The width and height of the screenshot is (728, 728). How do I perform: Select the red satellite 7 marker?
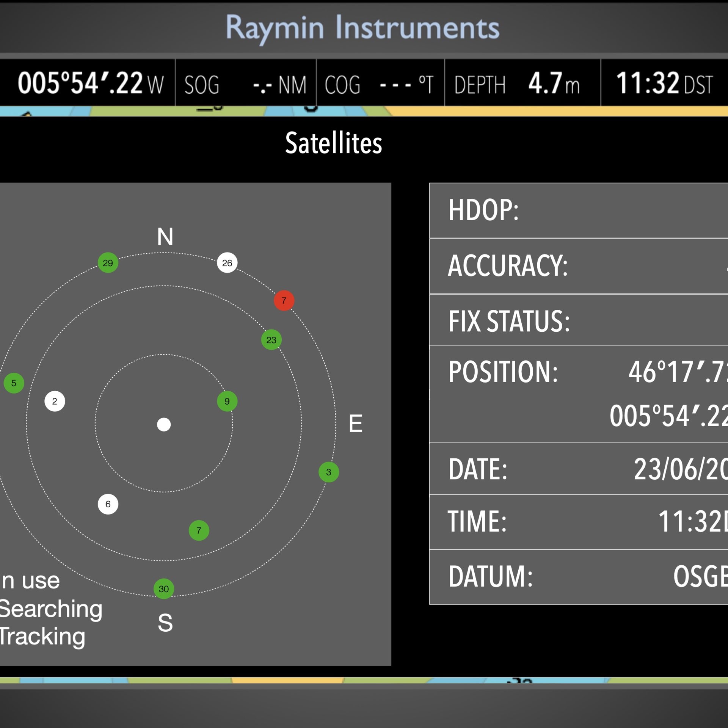(284, 301)
